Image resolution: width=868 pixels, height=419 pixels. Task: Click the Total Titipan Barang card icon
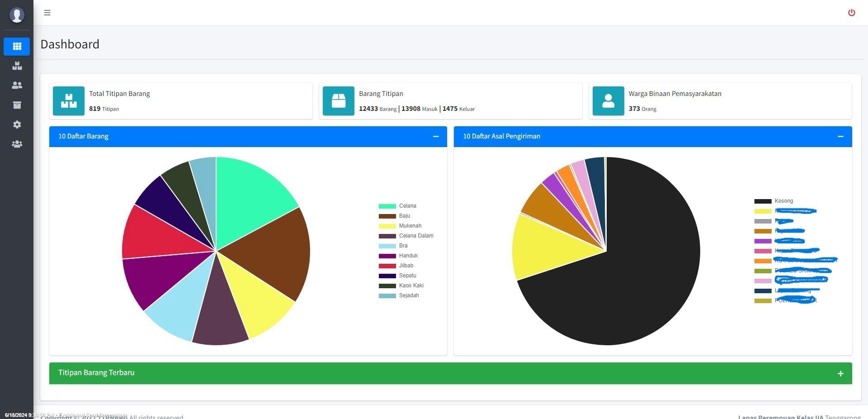69,101
